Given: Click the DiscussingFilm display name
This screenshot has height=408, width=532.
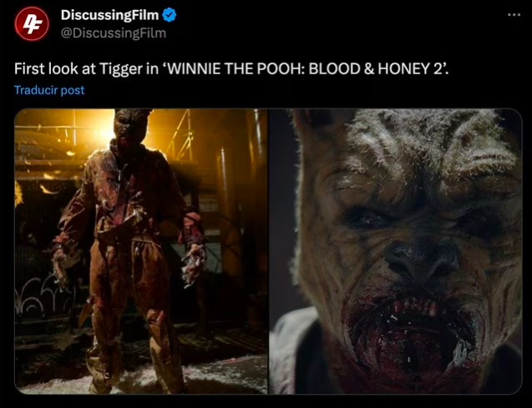Looking at the screenshot, I should point(109,15).
